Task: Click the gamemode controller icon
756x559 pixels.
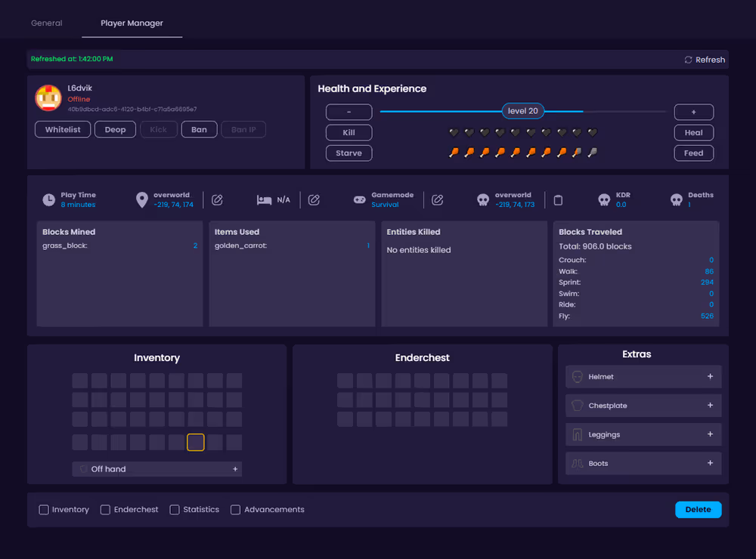Action: [x=360, y=199]
